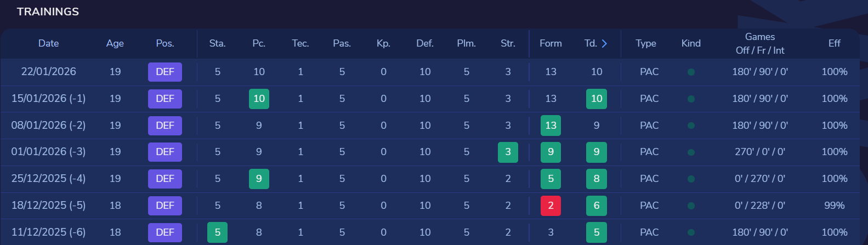Click the green Kind dot for 22/01/2026
The height and width of the screenshot is (245, 868).
click(x=691, y=72)
